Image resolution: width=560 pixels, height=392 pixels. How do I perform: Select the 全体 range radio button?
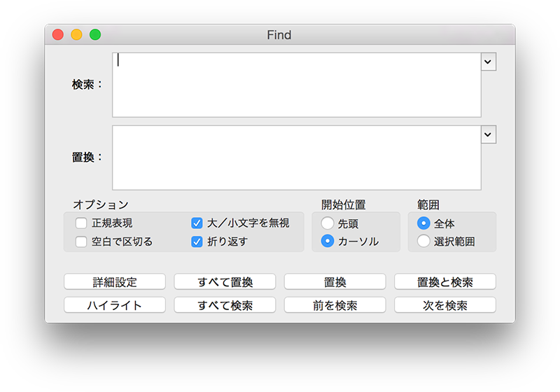[x=423, y=223]
